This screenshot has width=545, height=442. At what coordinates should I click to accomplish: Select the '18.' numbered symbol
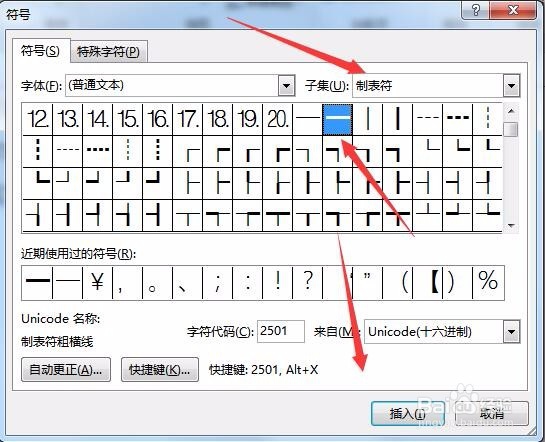[218, 119]
